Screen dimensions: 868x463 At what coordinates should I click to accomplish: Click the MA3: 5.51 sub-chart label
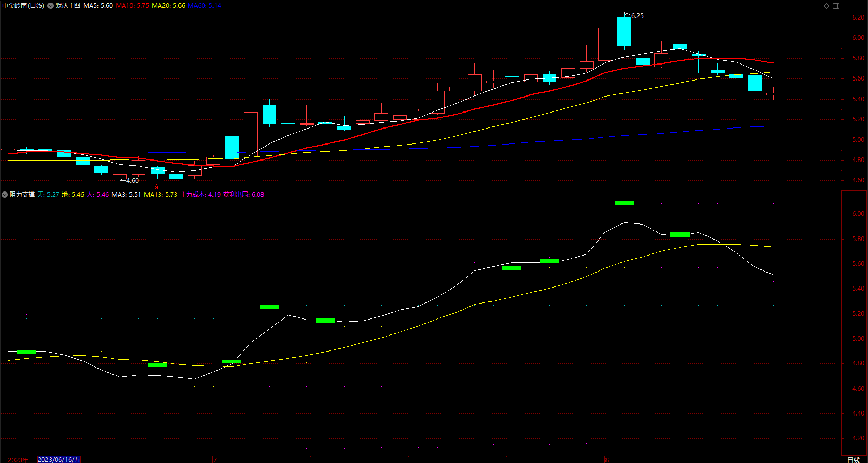tap(126, 195)
